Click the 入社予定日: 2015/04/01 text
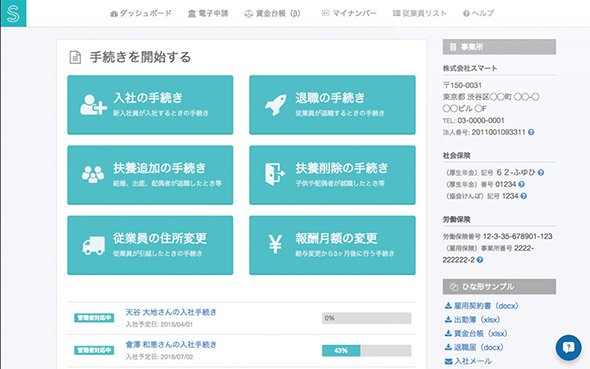The width and height of the screenshot is (590, 369). (x=159, y=324)
